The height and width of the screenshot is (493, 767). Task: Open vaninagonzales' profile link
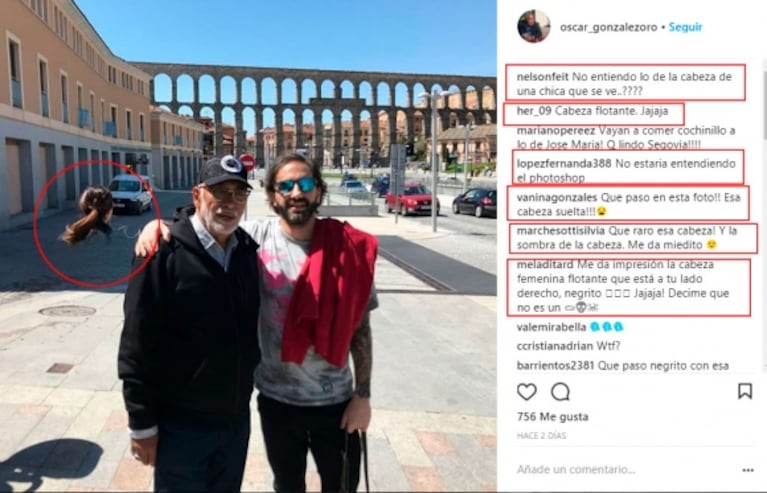(x=557, y=198)
